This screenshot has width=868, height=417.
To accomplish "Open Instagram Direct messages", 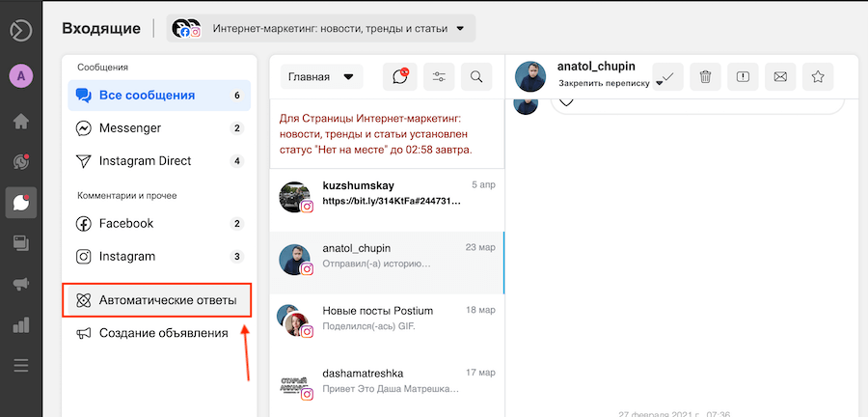I will [159, 161].
